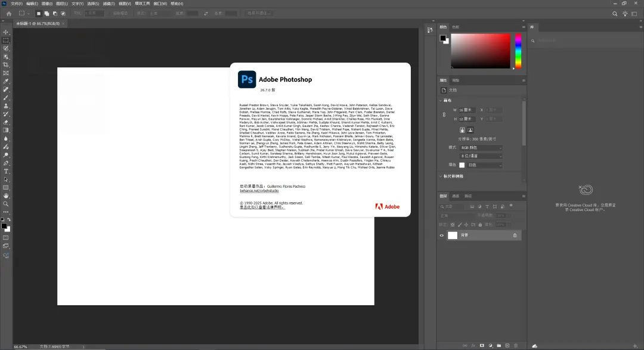644x350 pixels.
Task: Set canvas to portrait orientation
Action: (x=462, y=130)
